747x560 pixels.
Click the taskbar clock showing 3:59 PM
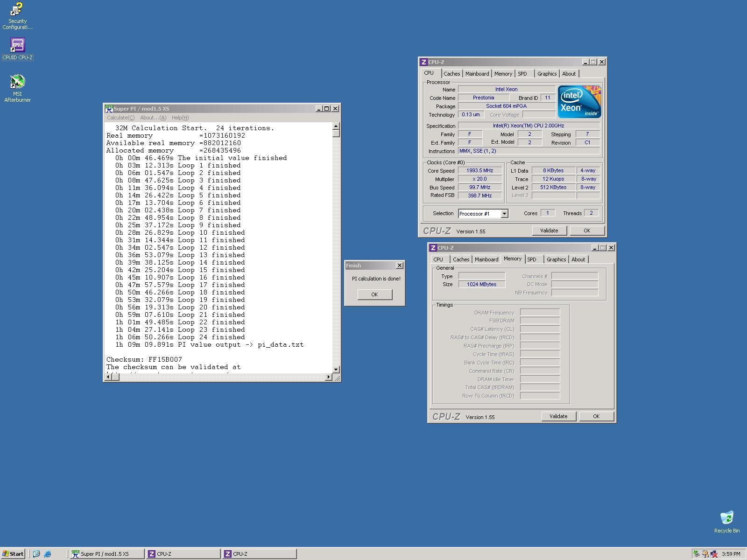(731, 554)
